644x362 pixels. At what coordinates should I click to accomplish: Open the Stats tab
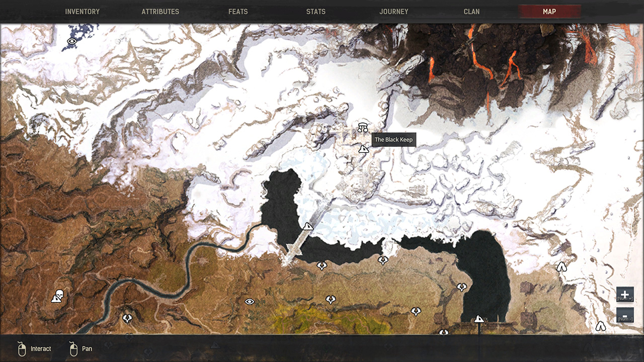pos(315,12)
